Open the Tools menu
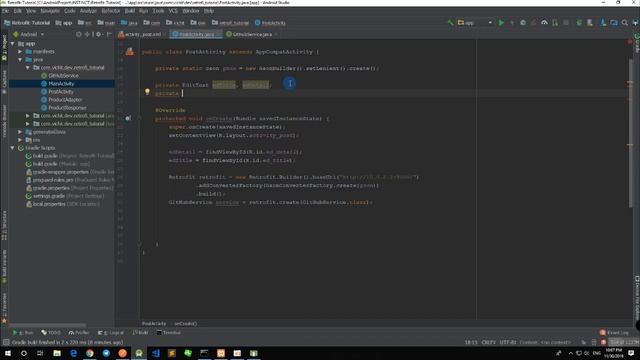Viewport: 640px width, 360px height. pos(158,11)
